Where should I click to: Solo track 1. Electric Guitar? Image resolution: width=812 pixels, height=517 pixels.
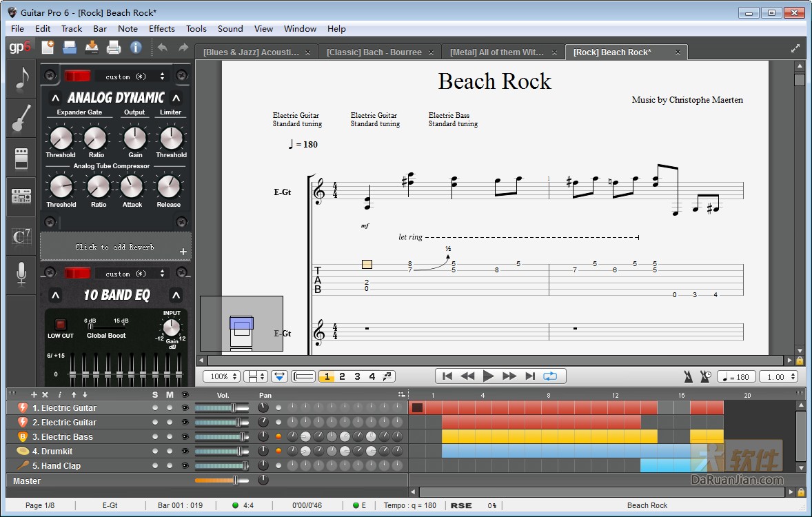155,407
